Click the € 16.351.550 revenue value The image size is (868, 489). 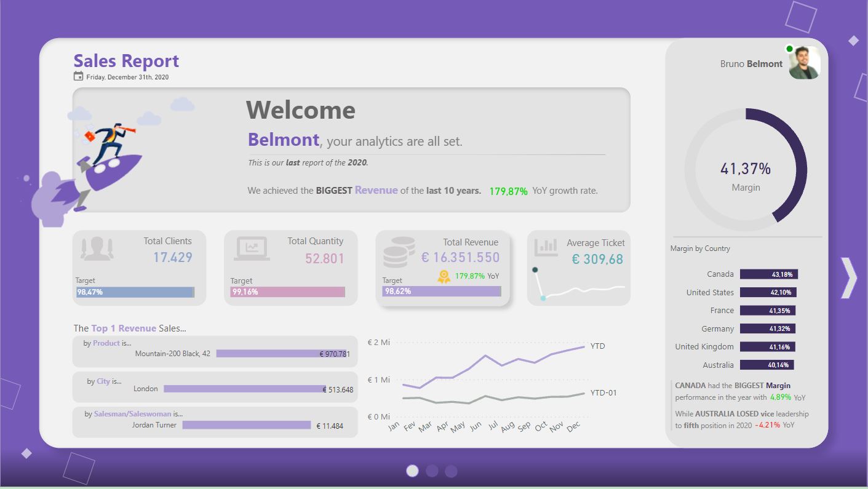click(461, 258)
